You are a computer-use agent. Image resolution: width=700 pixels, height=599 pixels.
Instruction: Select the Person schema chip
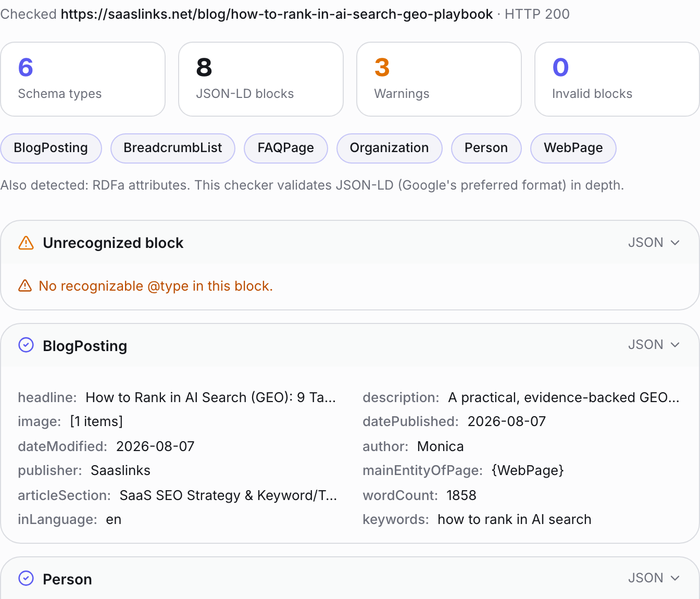[486, 148]
